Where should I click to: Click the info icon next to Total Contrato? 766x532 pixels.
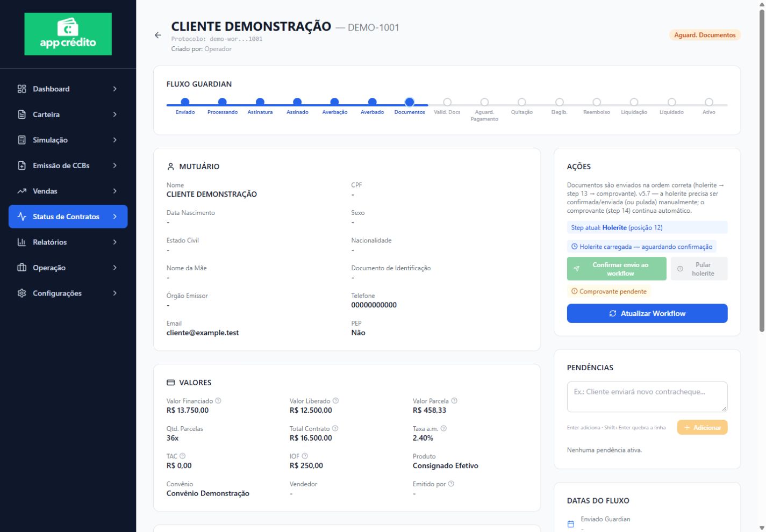click(335, 428)
